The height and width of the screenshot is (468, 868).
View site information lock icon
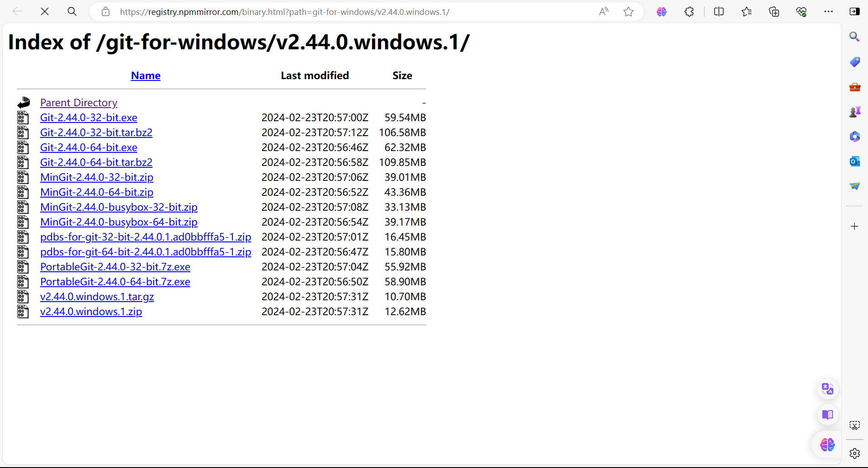point(106,12)
